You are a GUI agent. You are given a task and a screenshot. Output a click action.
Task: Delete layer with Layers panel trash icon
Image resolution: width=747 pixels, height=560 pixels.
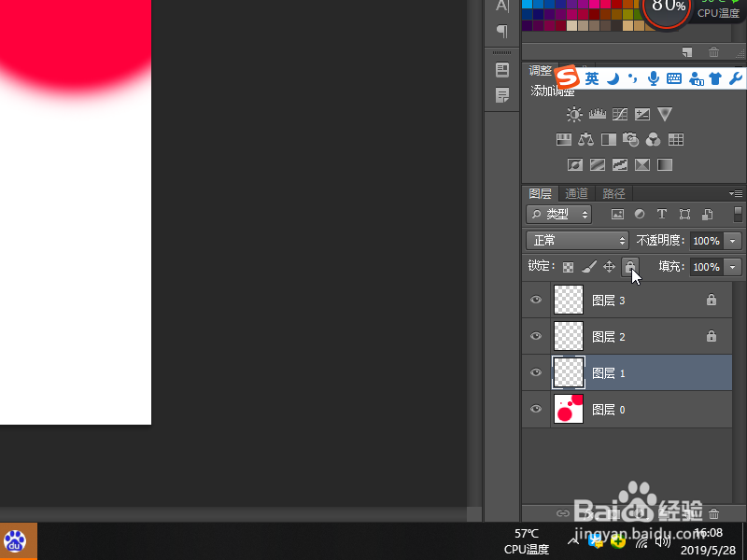coord(713,513)
